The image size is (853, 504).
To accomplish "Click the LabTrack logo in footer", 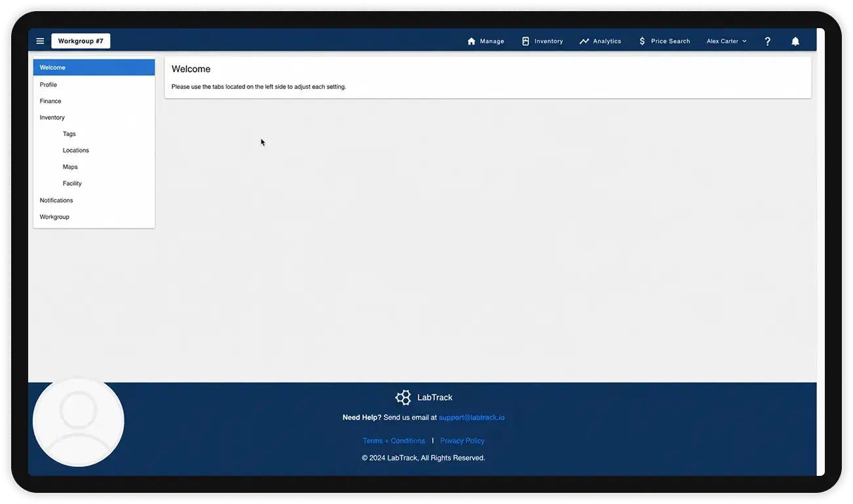I will click(x=424, y=397).
